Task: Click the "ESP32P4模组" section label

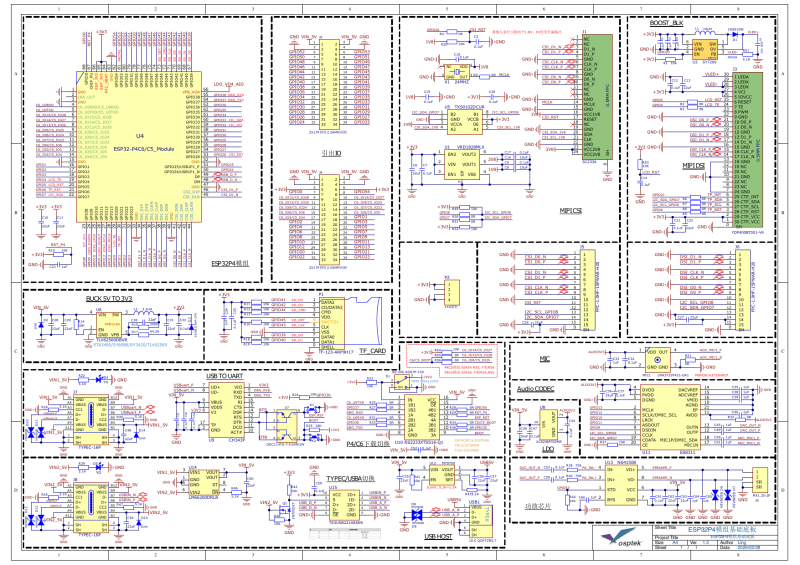Action: (x=230, y=264)
